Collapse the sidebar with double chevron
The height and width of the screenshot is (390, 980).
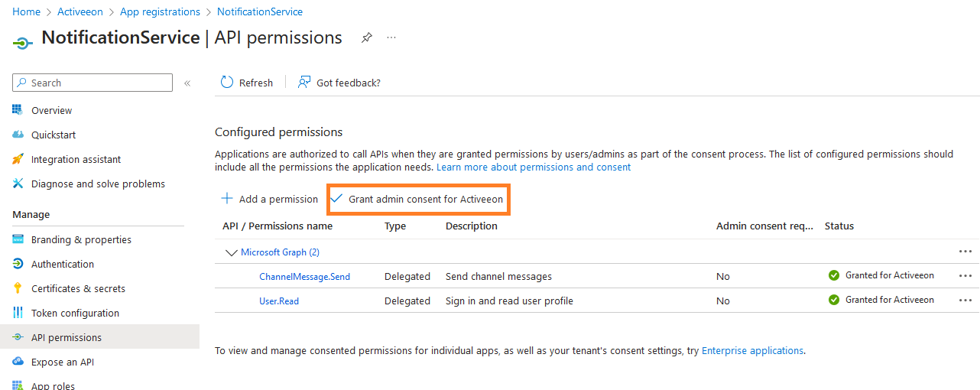coord(187,83)
